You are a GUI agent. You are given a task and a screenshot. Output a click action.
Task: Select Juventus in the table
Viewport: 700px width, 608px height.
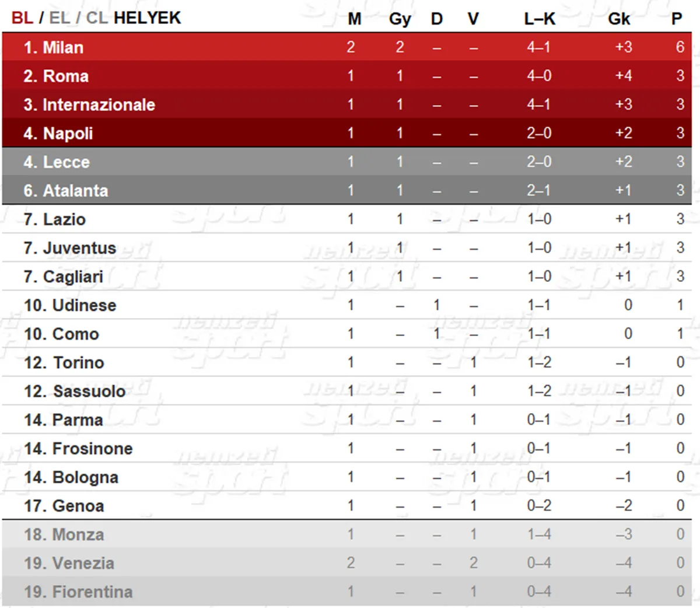(79, 248)
